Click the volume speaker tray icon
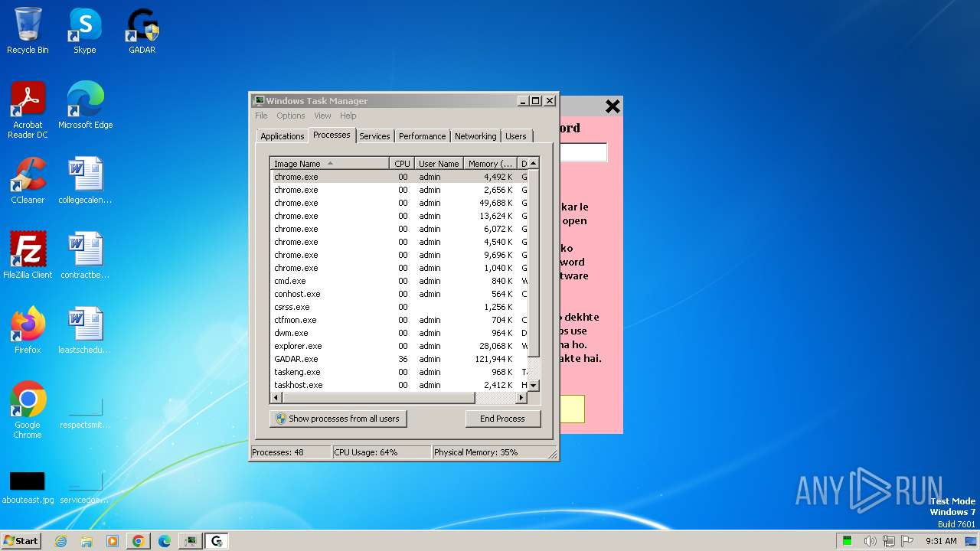 [870, 541]
